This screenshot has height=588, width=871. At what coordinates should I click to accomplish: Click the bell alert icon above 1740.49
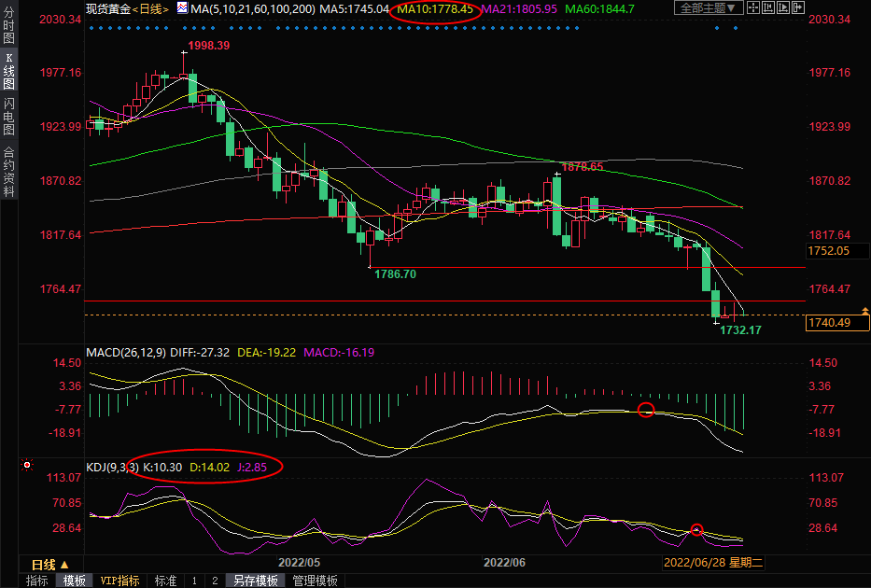864,310
